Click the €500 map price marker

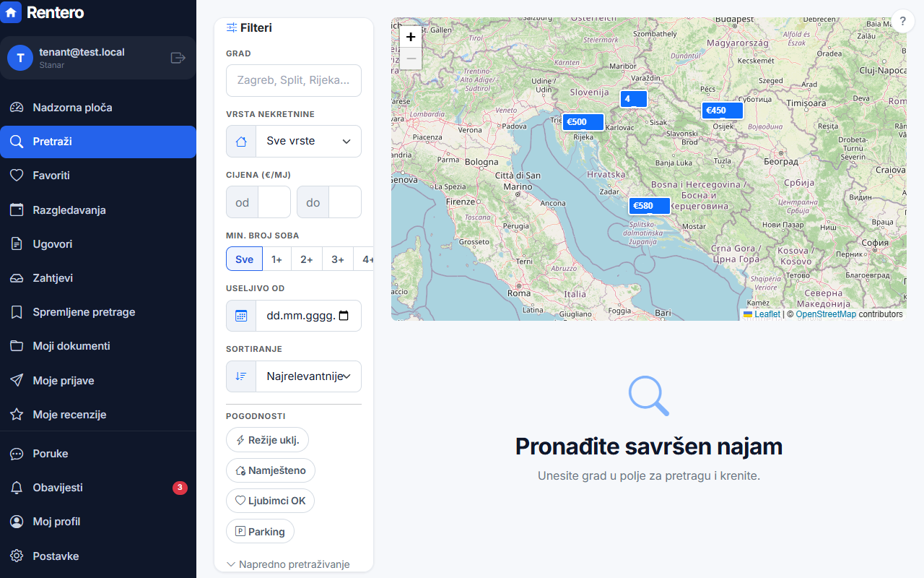pyautogui.click(x=583, y=122)
